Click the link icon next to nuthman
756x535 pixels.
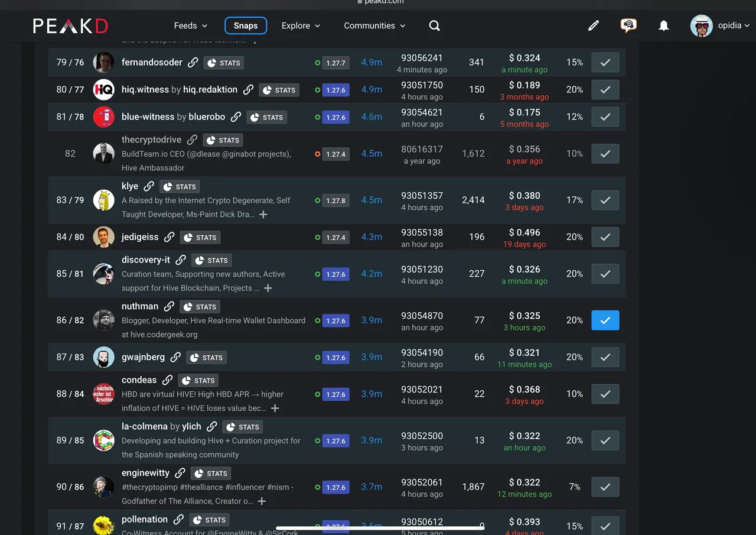click(169, 306)
